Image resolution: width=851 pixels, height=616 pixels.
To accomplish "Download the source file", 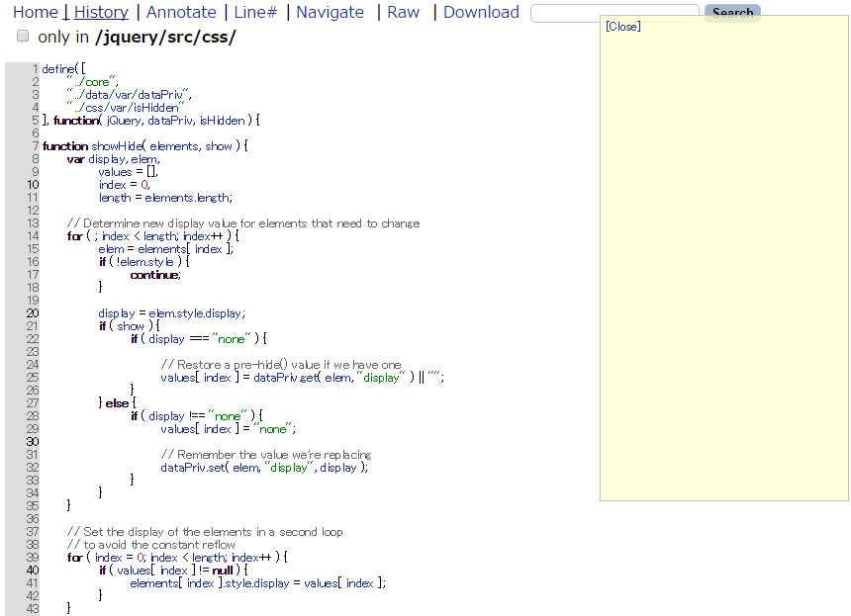I will (481, 13).
